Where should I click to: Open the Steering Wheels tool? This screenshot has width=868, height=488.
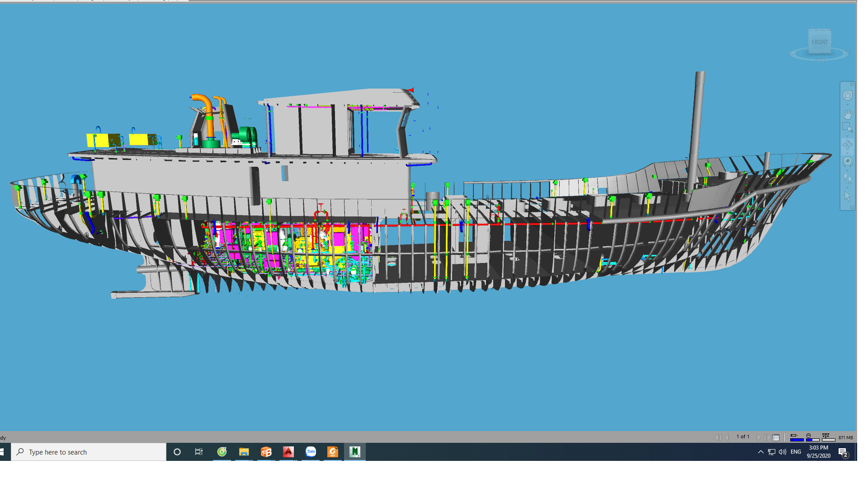[x=847, y=95]
